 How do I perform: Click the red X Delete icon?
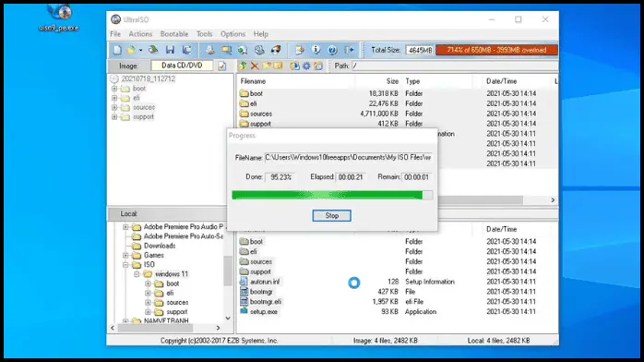pos(255,66)
